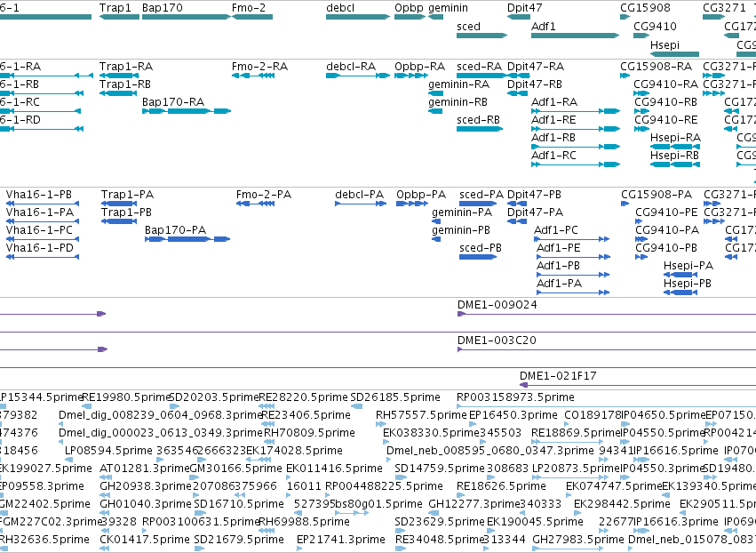The image size is (756, 553).
Task: Click EST EP21741.3prime
Action: click(x=341, y=540)
